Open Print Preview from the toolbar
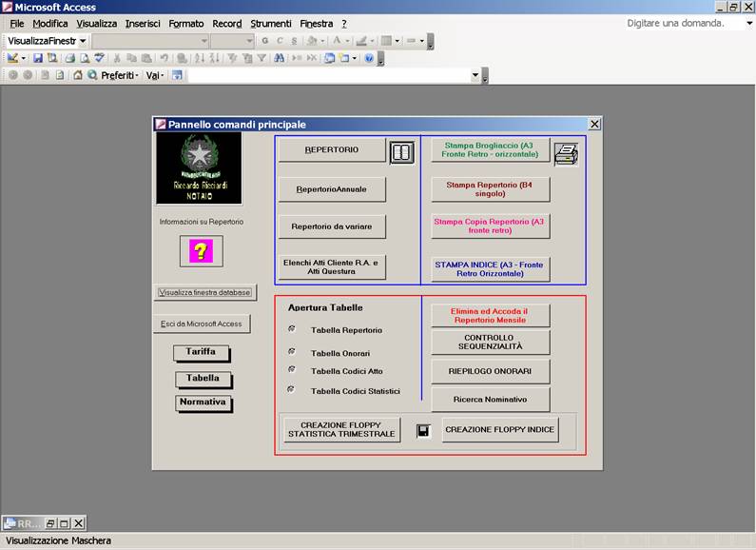Image resolution: width=756 pixels, height=550 pixels. [85, 58]
